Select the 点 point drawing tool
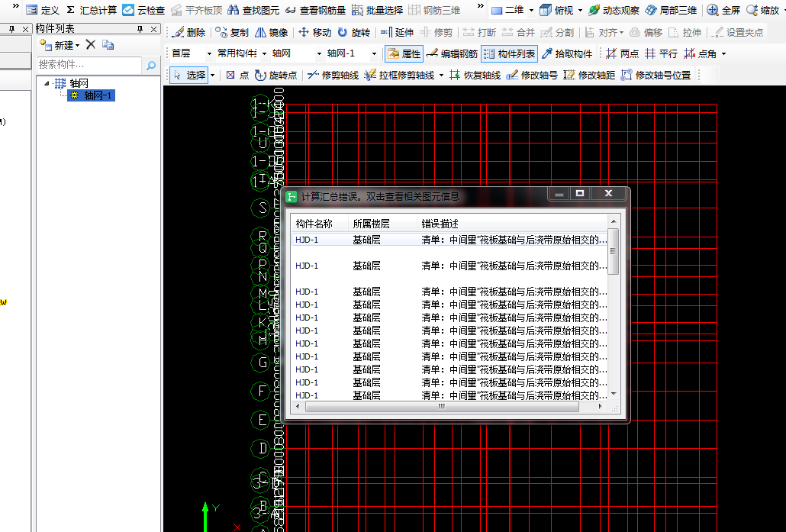This screenshot has width=786, height=532. click(x=237, y=76)
